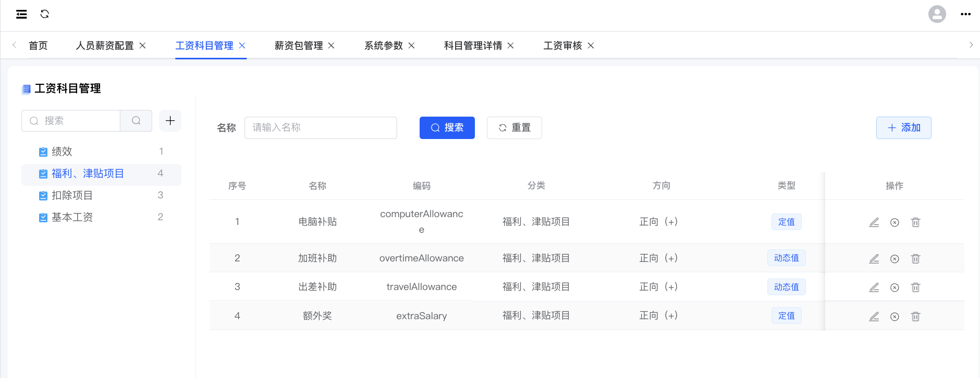Image resolution: width=980 pixels, height=378 pixels.
Task: Close the 人员薪资配置 tab
Action: click(142, 46)
